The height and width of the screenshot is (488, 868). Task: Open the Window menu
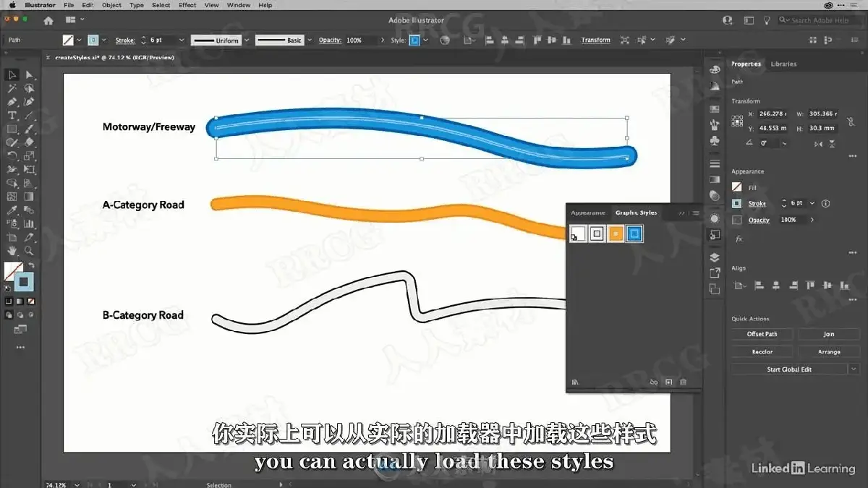point(239,5)
